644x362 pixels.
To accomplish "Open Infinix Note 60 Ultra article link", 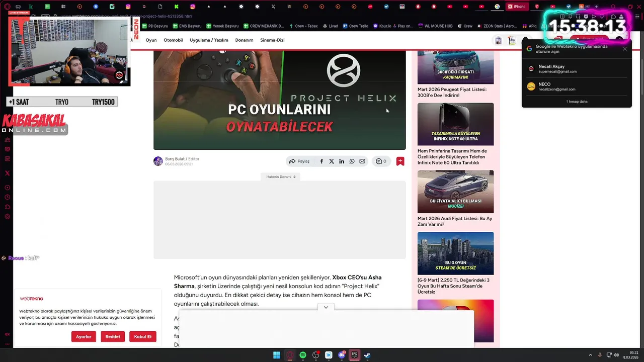I will point(452,157).
